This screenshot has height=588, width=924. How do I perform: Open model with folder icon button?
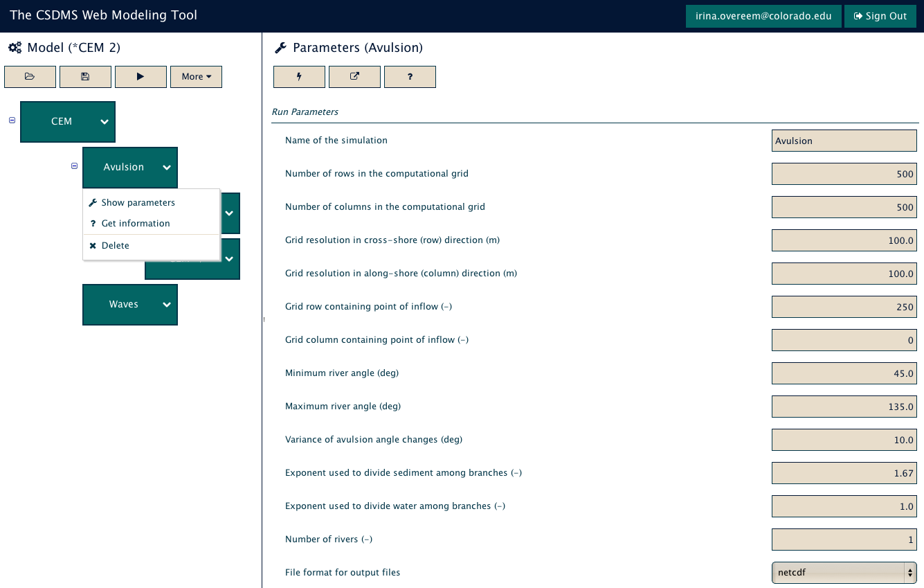30,77
